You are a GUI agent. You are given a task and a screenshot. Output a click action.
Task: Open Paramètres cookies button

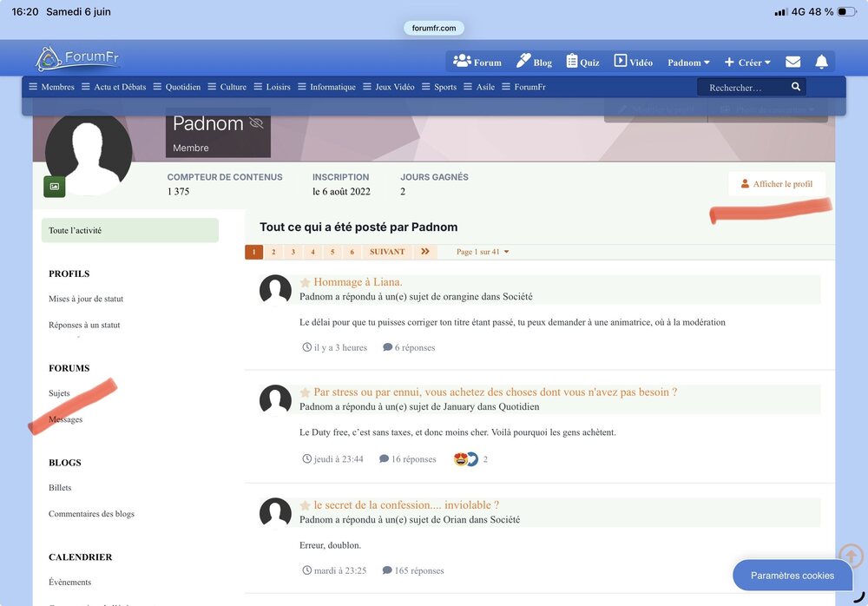[792, 576]
